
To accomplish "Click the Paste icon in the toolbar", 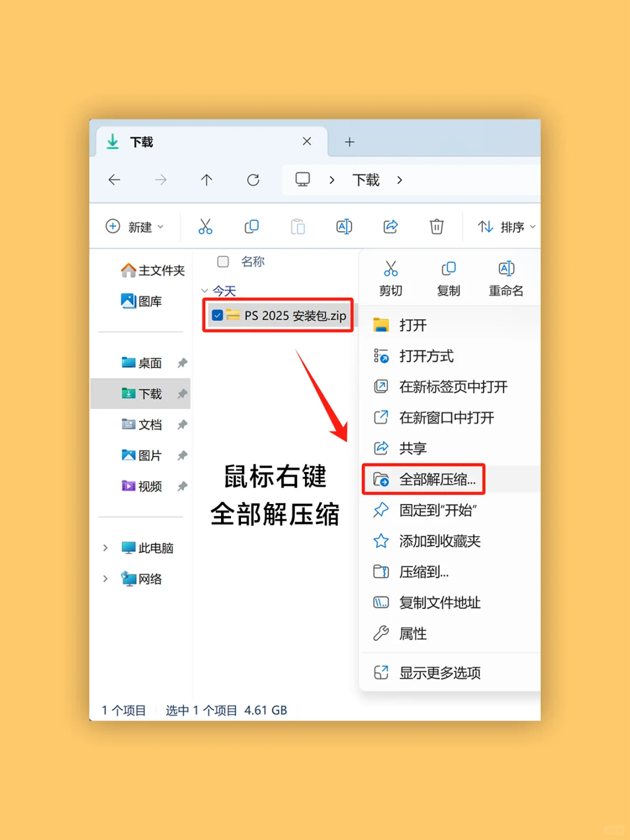I will pyautogui.click(x=298, y=226).
